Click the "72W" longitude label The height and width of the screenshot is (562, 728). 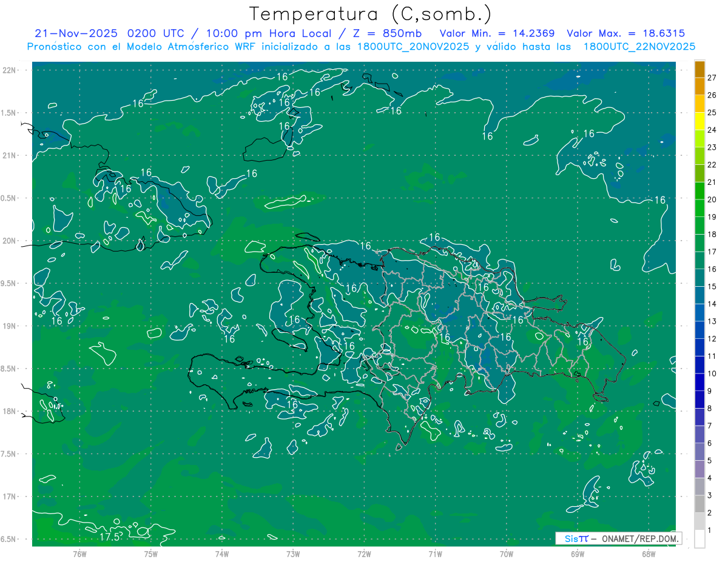(364, 554)
